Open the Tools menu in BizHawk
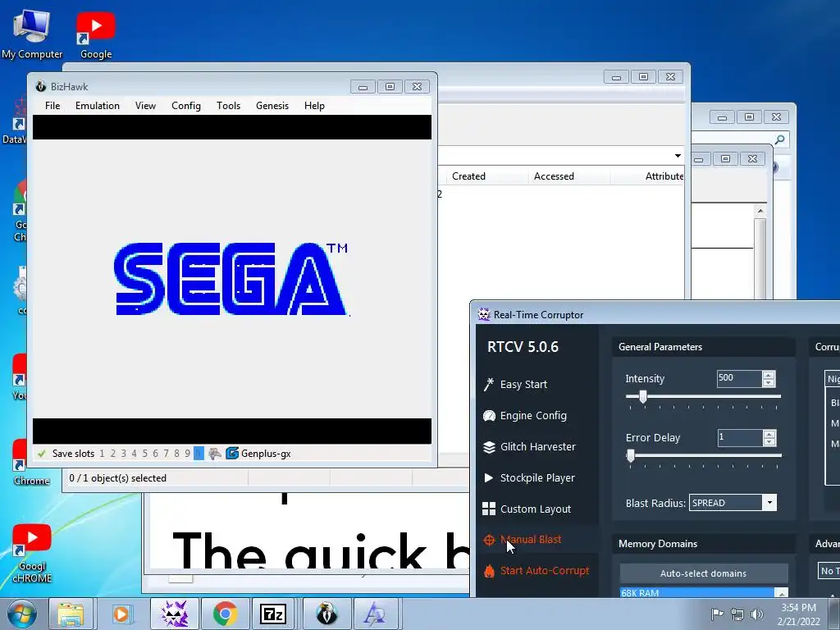 [x=228, y=106]
